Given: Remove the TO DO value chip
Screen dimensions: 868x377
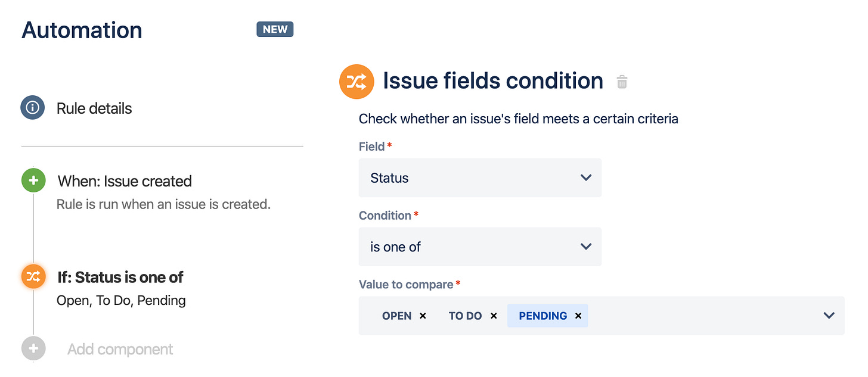Looking at the screenshot, I should pyautogui.click(x=494, y=316).
